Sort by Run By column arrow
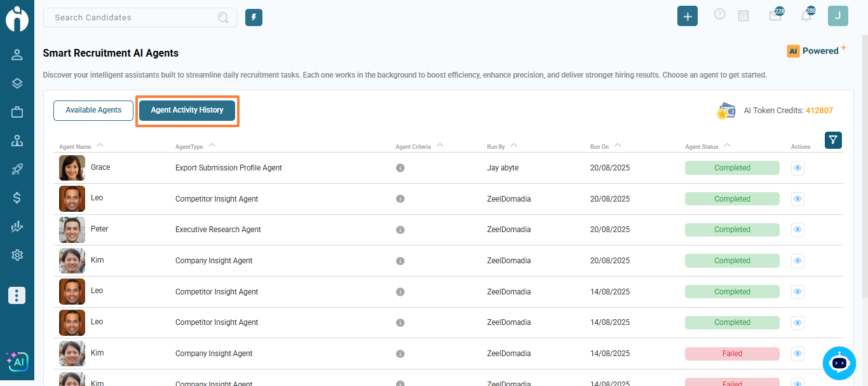868x386 pixels. [x=513, y=146]
